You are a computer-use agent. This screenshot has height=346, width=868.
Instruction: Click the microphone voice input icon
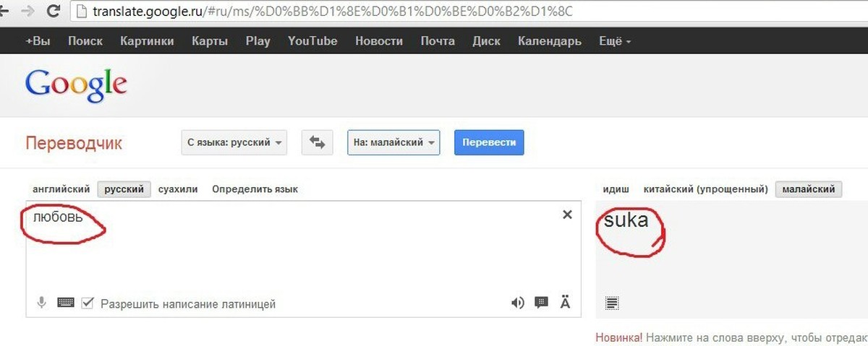tap(43, 303)
